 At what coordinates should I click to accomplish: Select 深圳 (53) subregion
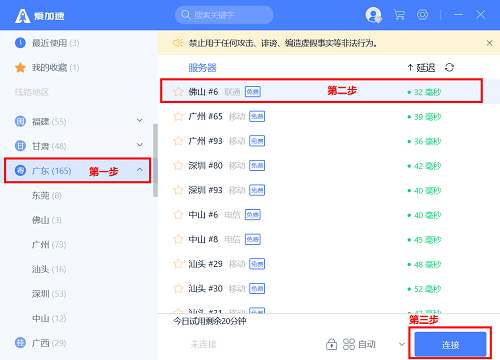(49, 294)
